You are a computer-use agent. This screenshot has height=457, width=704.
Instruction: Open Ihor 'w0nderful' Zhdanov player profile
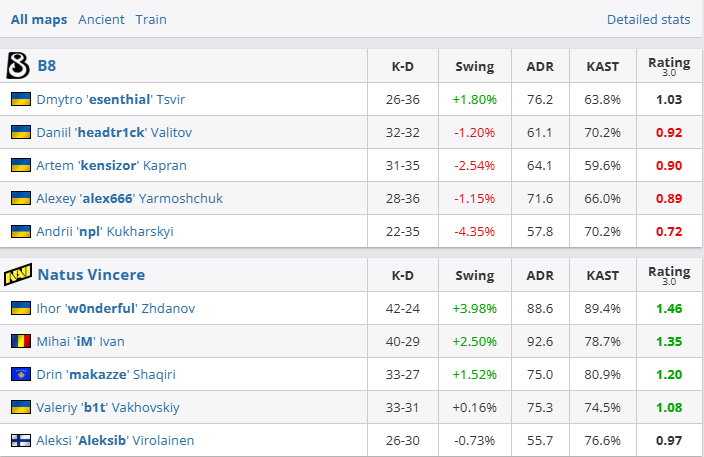click(115, 308)
